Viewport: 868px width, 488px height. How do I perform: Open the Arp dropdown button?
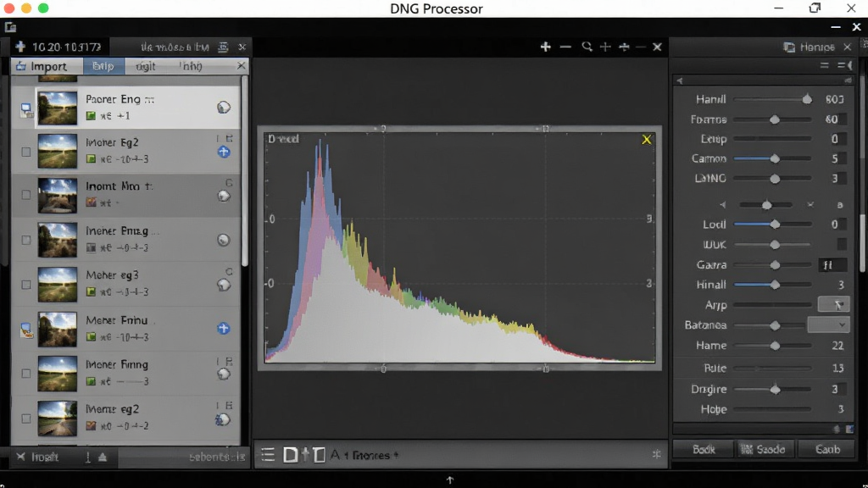pos(834,304)
